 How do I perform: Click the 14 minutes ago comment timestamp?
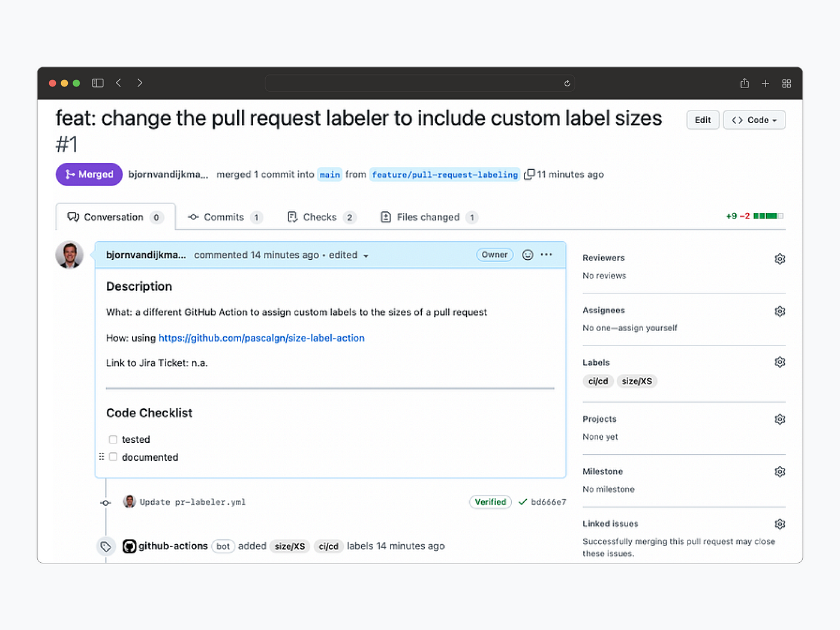click(285, 255)
